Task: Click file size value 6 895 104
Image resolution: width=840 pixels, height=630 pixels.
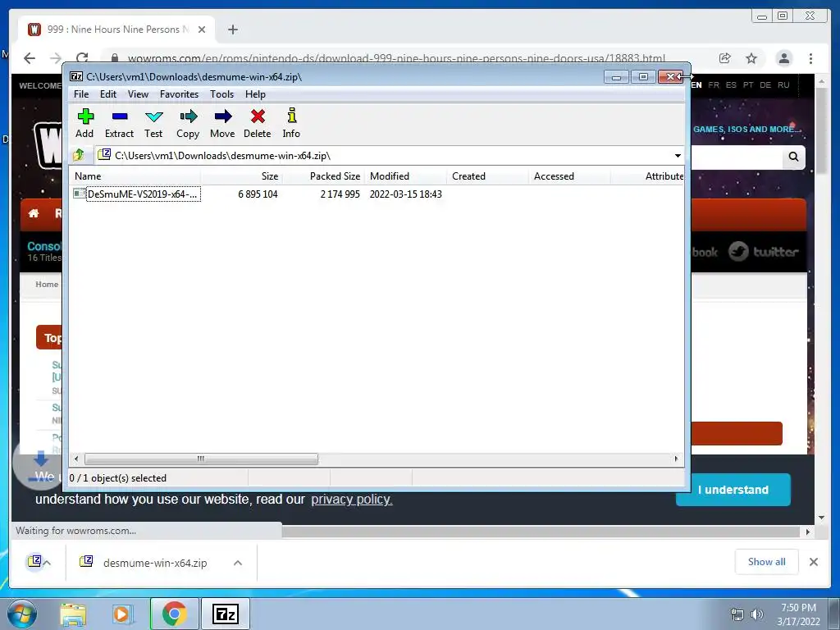Action: point(258,194)
